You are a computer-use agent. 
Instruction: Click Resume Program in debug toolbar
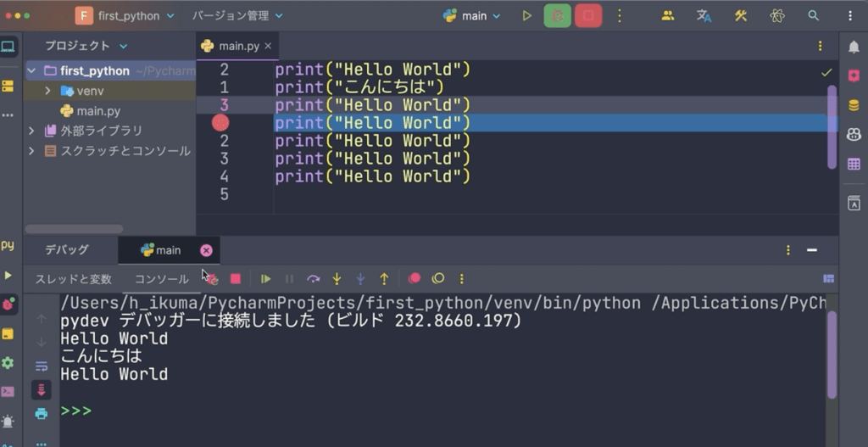tap(265, 278)
